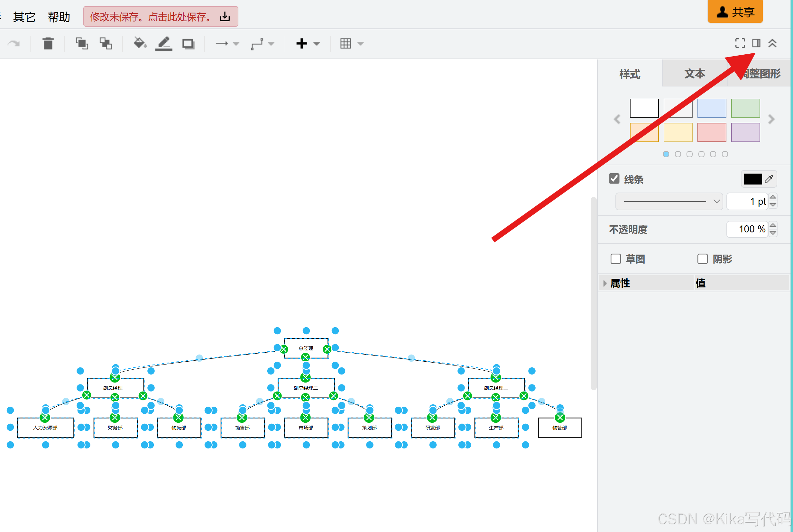Toggle the format panel icon

tap(756, 43)
